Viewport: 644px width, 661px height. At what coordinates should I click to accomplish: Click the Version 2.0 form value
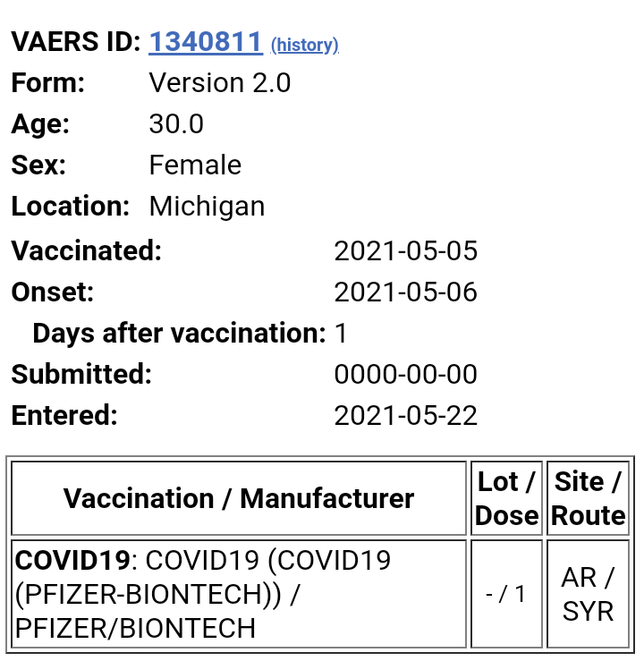click(219, 83)
